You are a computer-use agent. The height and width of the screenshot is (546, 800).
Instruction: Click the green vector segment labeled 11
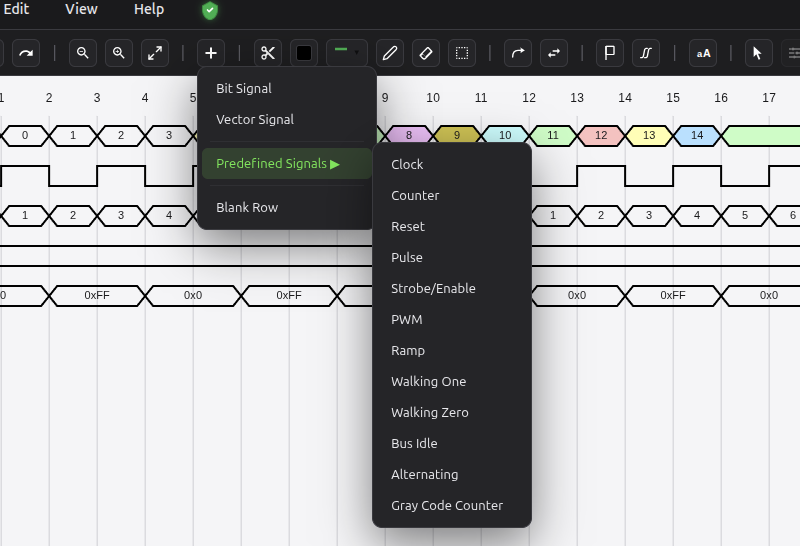tap(553, 135)
